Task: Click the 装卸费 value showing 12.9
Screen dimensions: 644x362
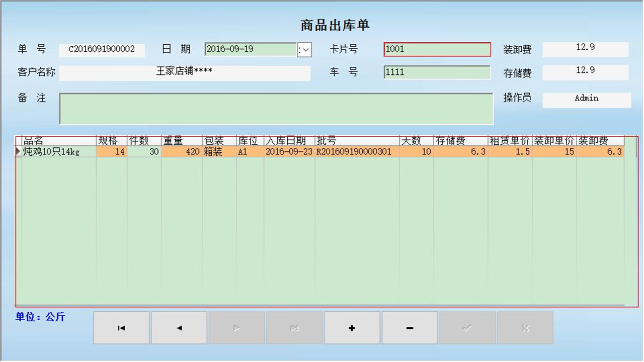Action: (x=585, y=49)
